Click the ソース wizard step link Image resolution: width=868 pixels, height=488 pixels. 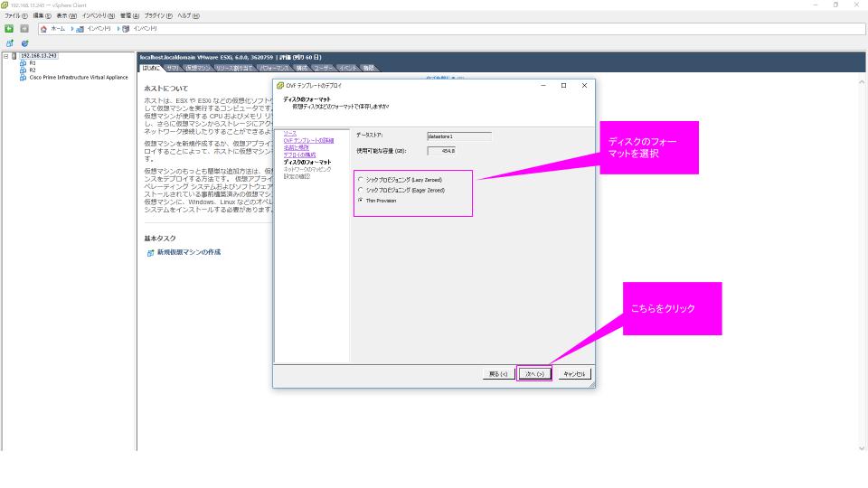pyautogui.click(x=290, y=134)
